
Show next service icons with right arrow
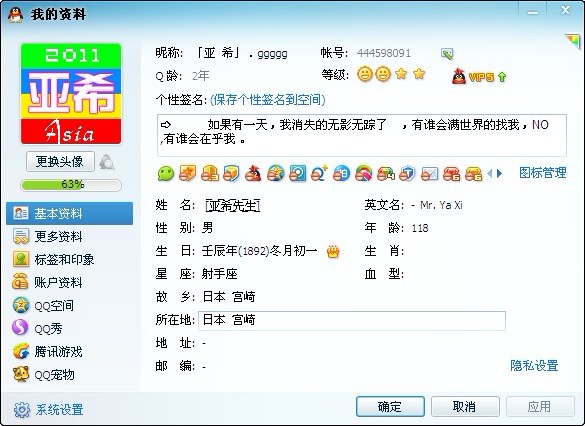(500, 173)
